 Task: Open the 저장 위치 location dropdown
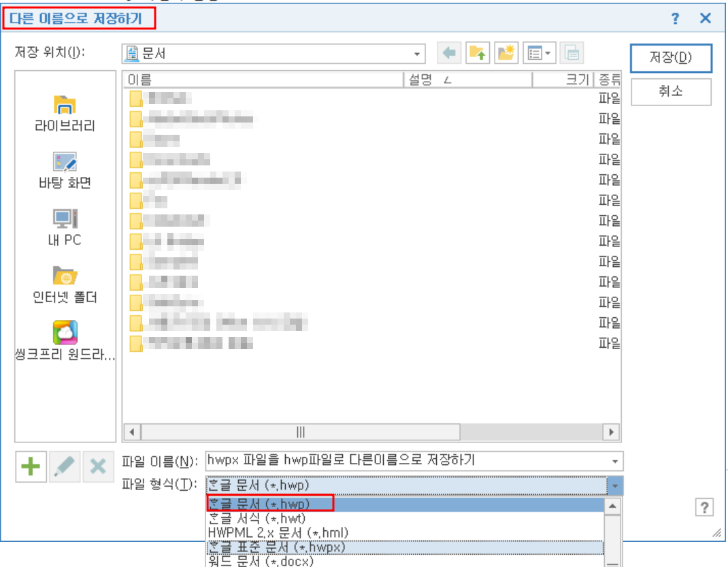tap(416, 52)
